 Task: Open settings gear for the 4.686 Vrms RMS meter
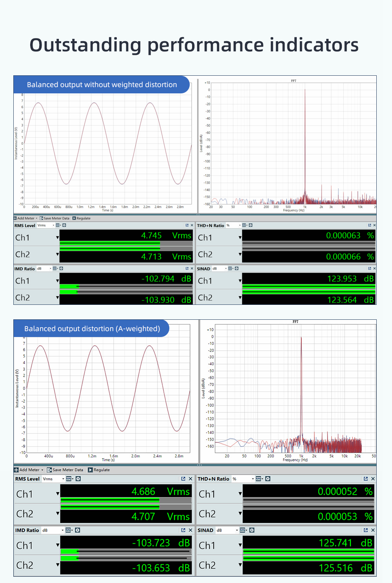click(78, 479)
